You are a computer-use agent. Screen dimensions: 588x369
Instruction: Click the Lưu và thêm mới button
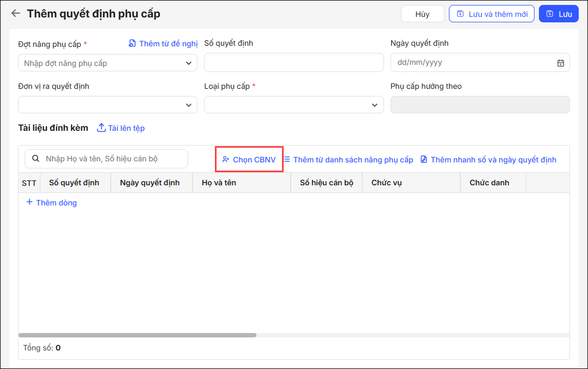pyautogui.click(x=491, y=14)
